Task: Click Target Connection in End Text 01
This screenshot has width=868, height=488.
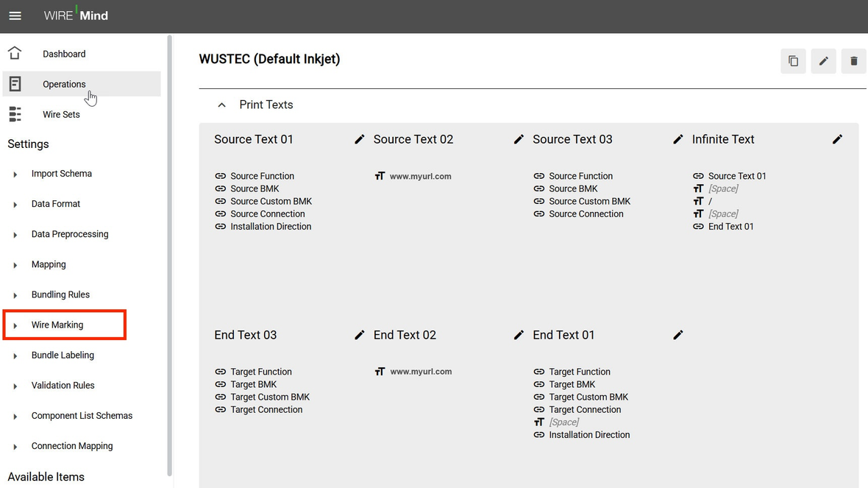Action: [585, 409]
